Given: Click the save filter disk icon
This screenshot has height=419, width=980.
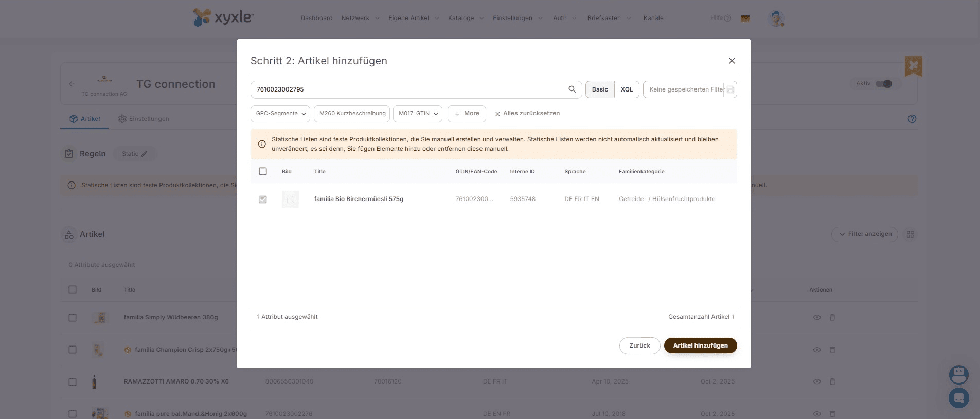Looking at the screenshot, I should (x=730, y=89).
